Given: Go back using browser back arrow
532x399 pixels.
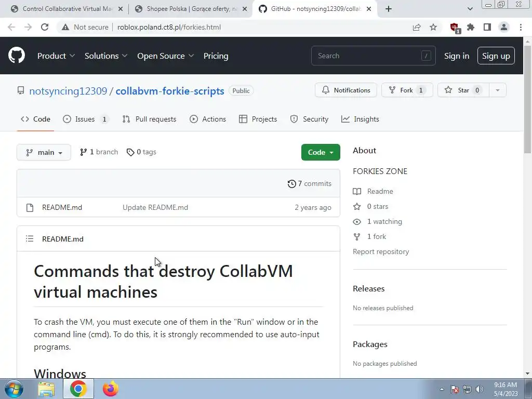Looking at the screenshot, I should [x=11, y=27].
